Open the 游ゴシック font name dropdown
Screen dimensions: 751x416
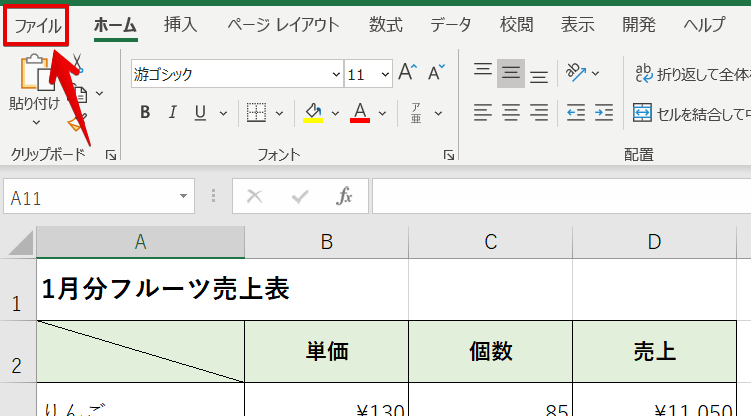tap(336, 74)
